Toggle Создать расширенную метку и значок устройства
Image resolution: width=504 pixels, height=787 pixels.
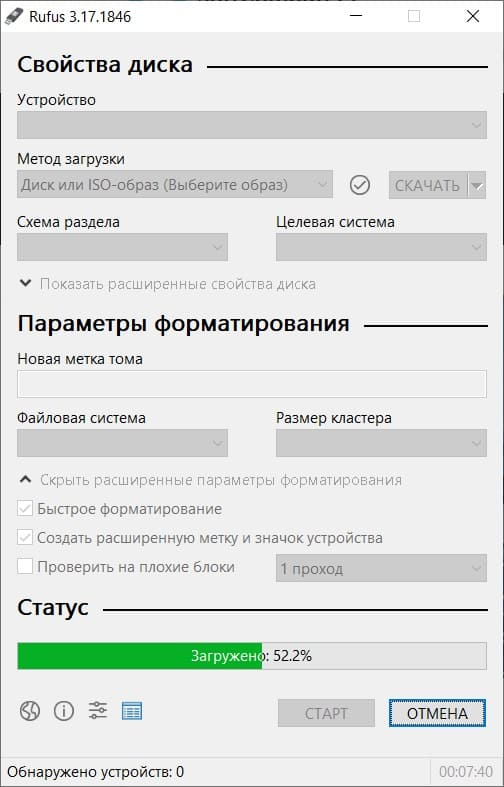25,538
